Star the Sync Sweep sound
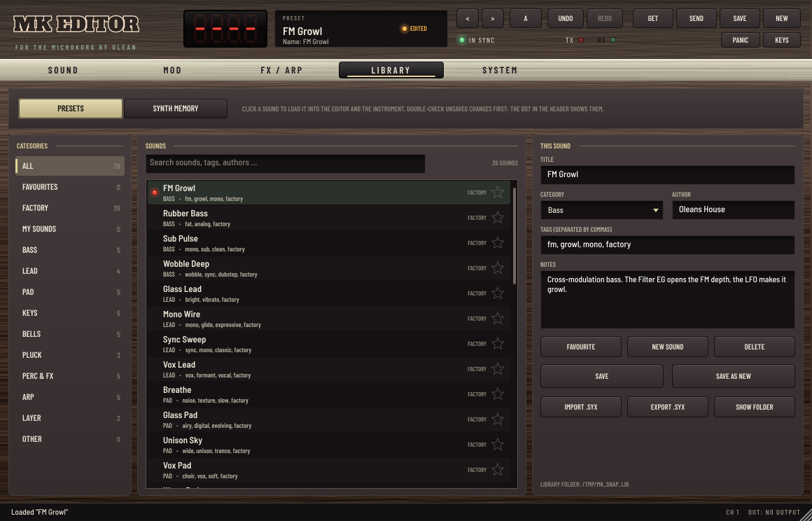Screen dimensions: 812x521 pyautogui.click(x=497, y=344)
